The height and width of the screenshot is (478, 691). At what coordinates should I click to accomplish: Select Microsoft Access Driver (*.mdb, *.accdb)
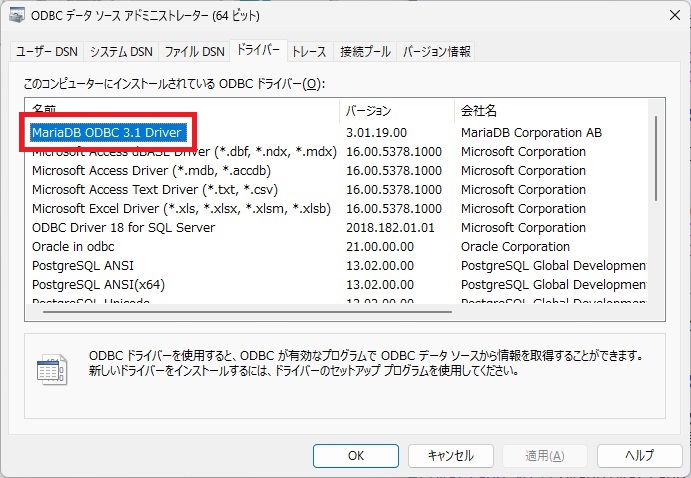tap(151, 170)
